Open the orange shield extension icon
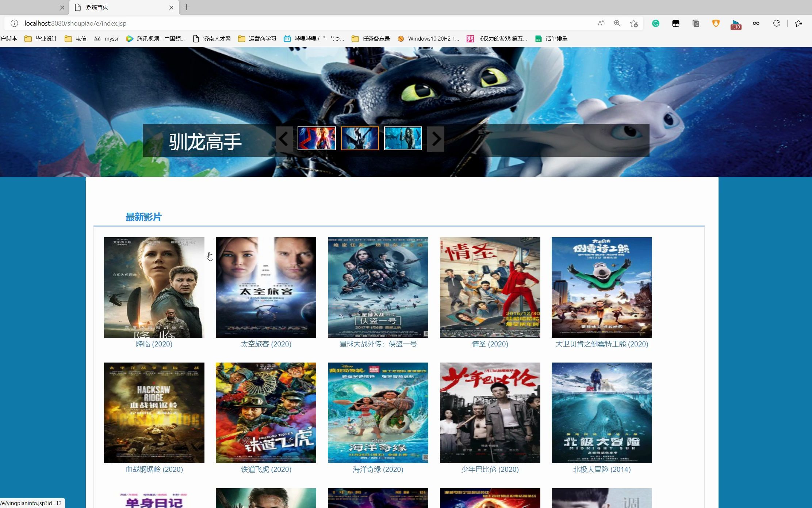812x508 pixels. [716, 23]
